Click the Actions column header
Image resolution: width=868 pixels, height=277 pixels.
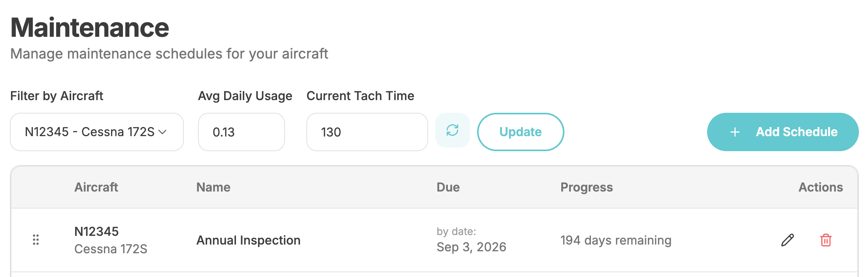tap(820, 187)
